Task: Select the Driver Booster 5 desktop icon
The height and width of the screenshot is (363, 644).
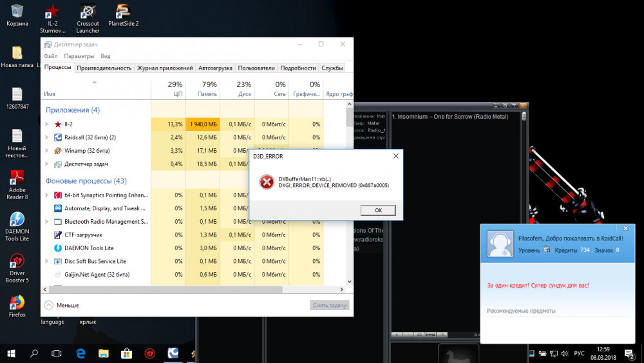Action: click(17, 268)
